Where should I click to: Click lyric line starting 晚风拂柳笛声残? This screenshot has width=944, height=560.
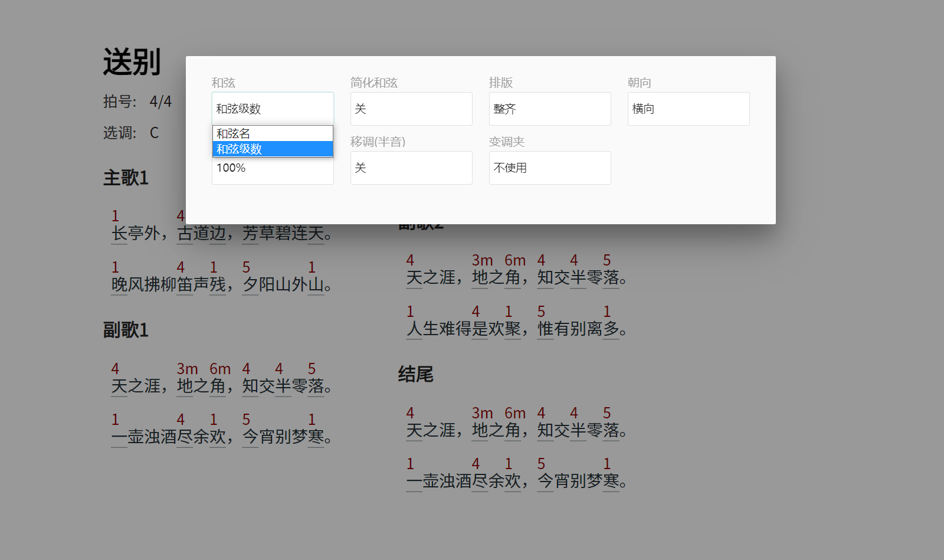pos(221,285)
